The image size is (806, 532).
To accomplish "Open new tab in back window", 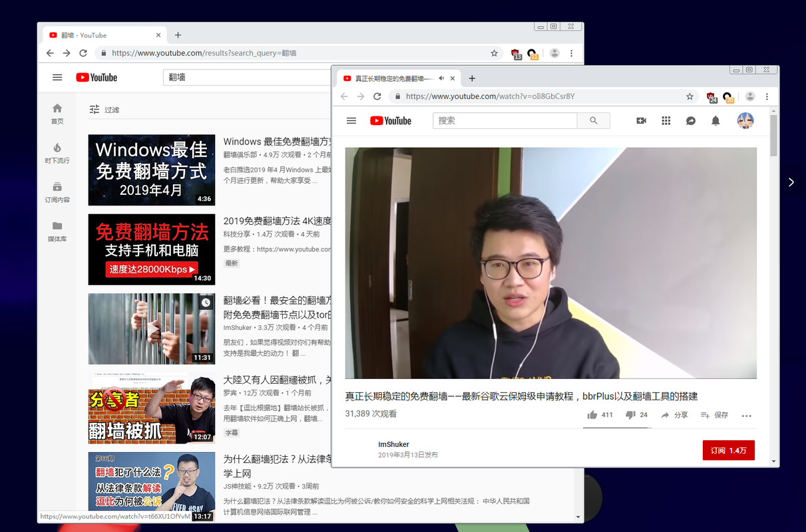I will click(178, 35).
